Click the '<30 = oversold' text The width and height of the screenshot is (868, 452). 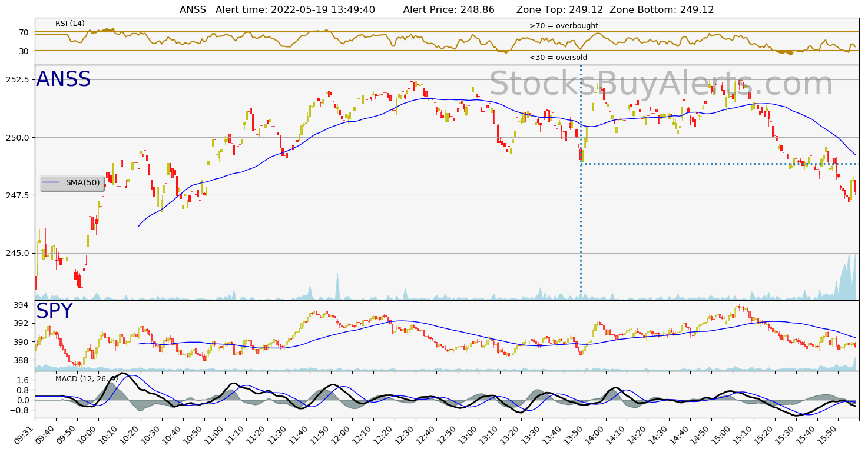point(558,58)
